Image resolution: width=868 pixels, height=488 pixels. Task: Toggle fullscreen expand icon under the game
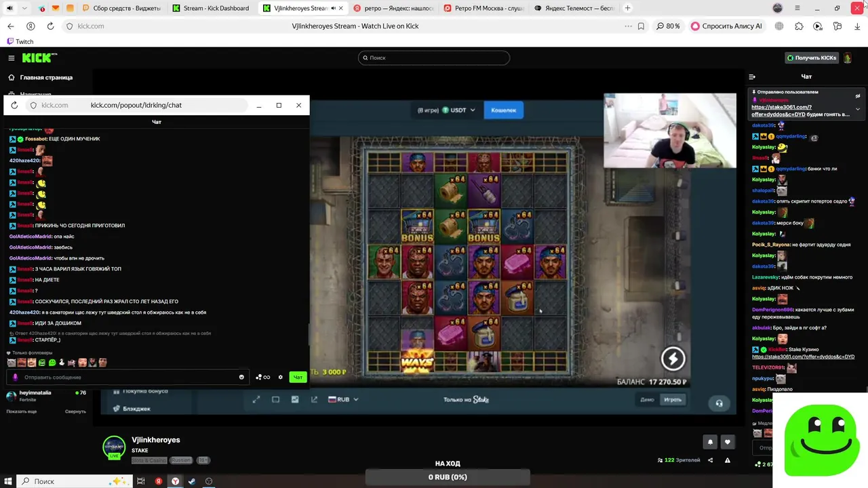tap(256, 399)
